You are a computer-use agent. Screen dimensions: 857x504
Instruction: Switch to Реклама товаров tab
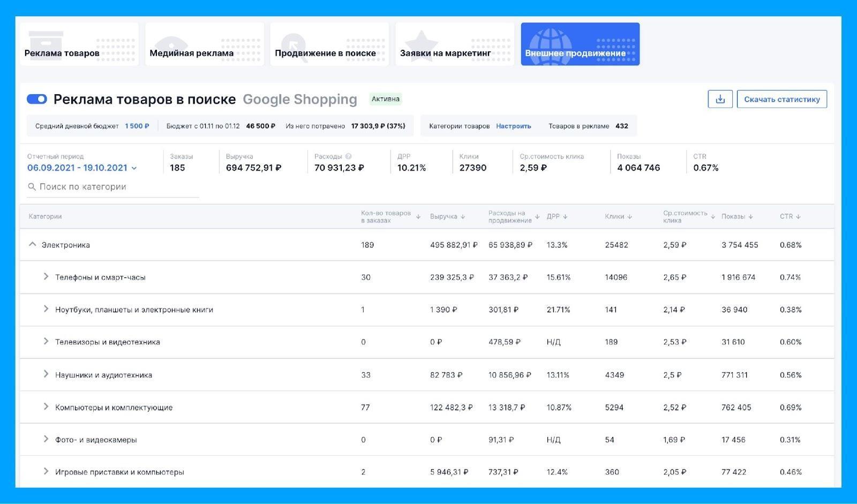[79, 44]
